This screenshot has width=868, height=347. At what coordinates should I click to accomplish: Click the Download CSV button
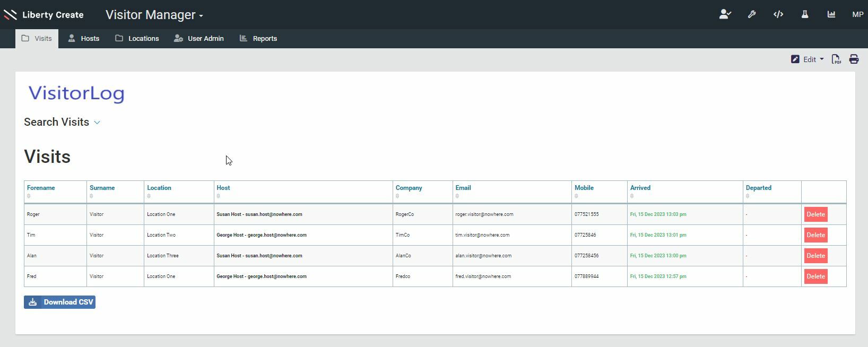coord(59,302)
